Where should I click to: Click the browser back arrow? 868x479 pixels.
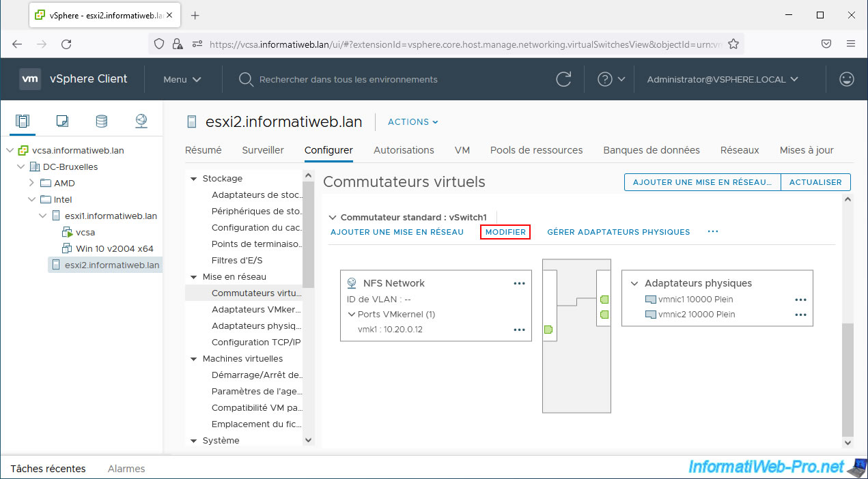[x=17, y=44]
